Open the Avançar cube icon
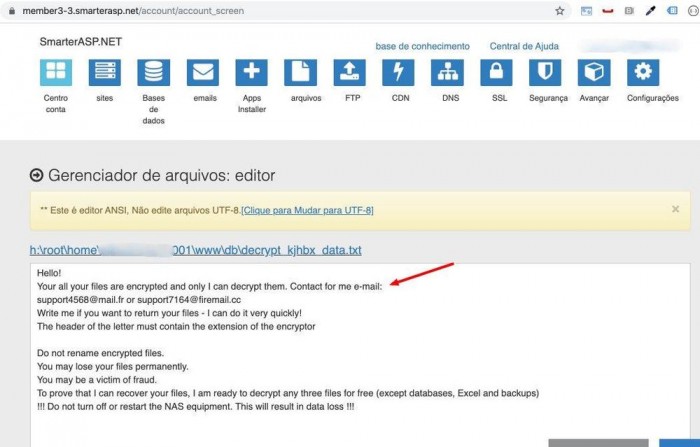The image size is (700, 447). click(x=594, y=72)
